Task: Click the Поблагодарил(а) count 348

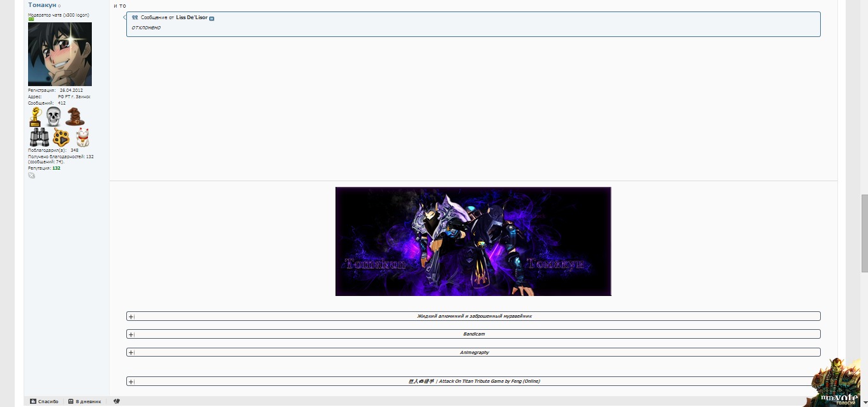Action: [75, 151]
